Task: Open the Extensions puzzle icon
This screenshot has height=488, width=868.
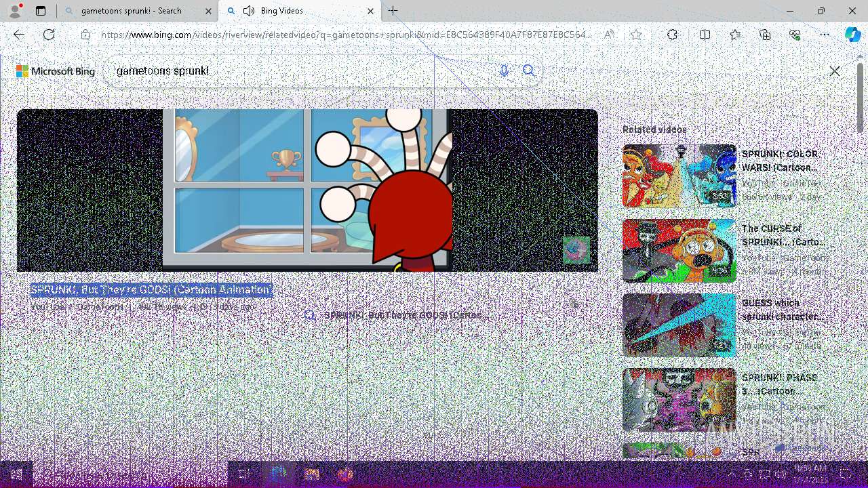Action: point(672,35)
